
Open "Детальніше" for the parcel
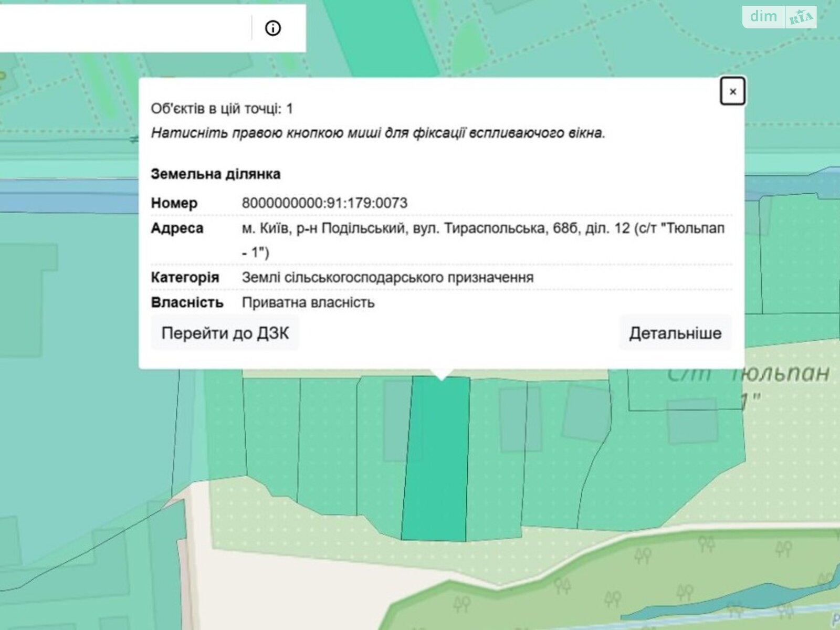coord(675,332)
